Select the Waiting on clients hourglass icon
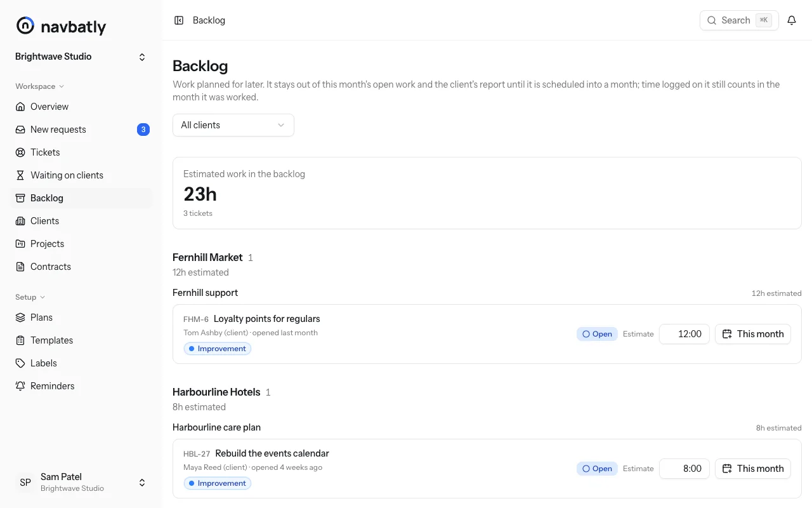The height and width of the screenshot is (508, 812). click(20, 175)
